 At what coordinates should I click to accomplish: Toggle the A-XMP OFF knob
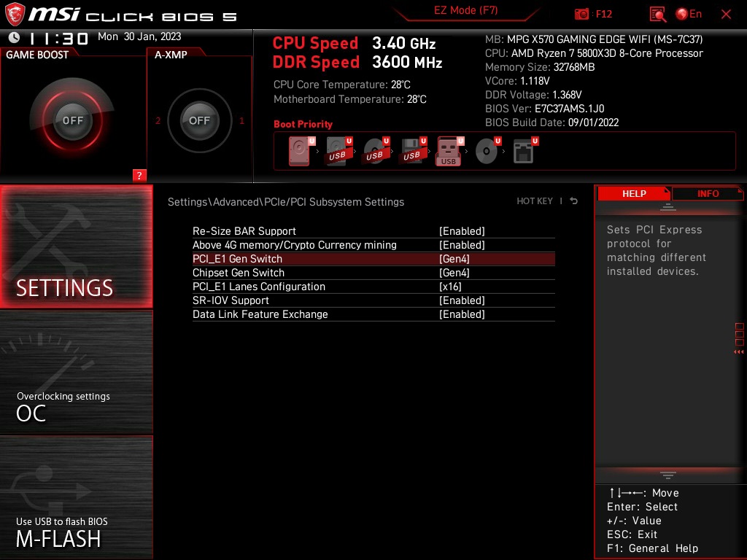click(199, 120)
